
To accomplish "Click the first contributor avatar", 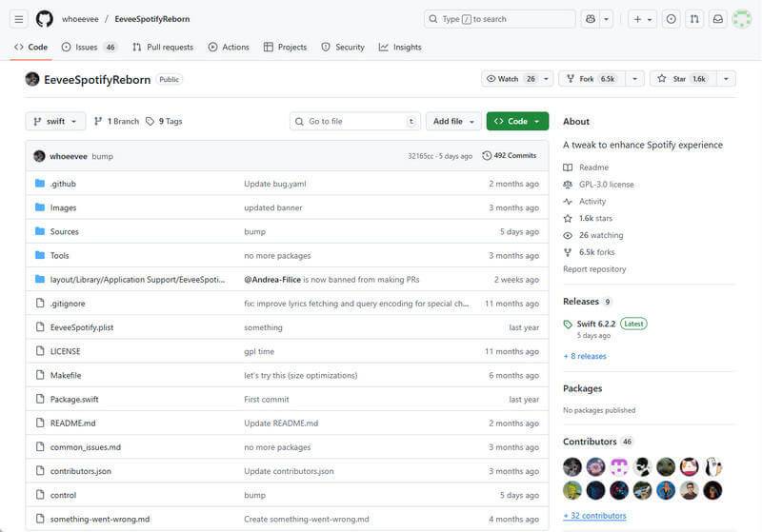I will [572, 466].
